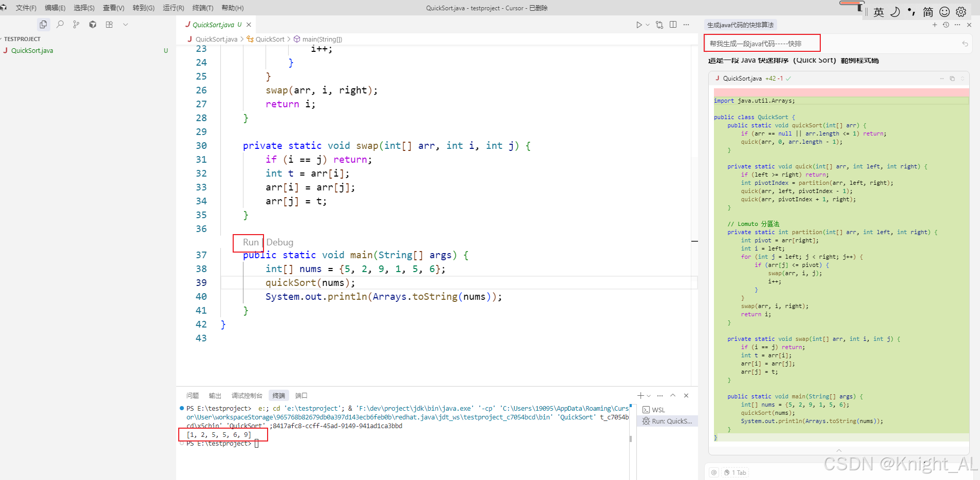
Task: Switch to the 终端 panel tab
Action: pos(279,396)
